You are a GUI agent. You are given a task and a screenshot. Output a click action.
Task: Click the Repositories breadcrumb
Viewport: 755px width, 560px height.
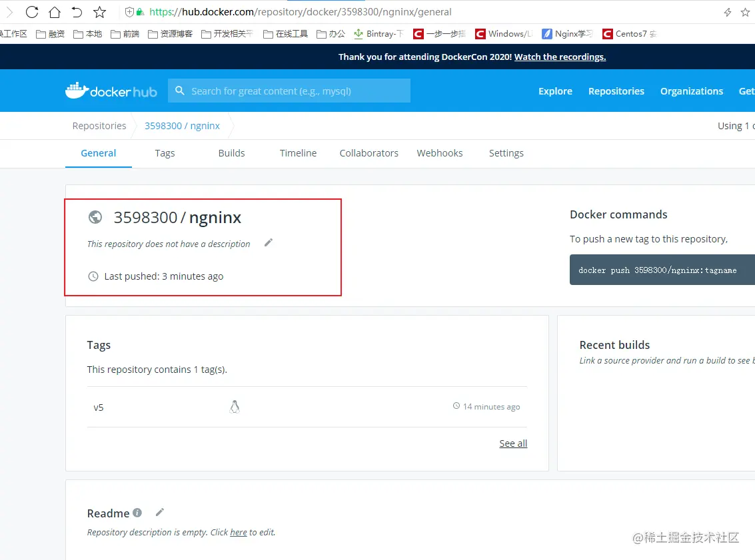pyautogui.click(x=99, y=126)
